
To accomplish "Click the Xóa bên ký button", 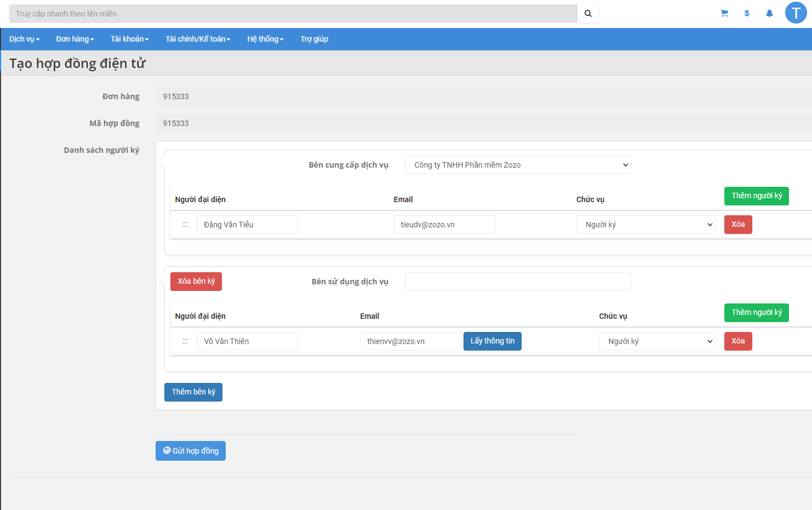I will tap(196, 282).
